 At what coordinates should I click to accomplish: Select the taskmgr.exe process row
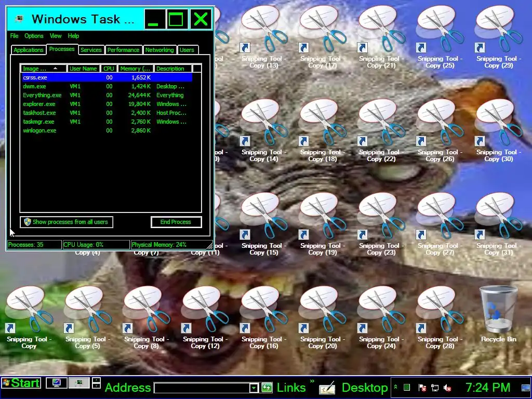107,122
